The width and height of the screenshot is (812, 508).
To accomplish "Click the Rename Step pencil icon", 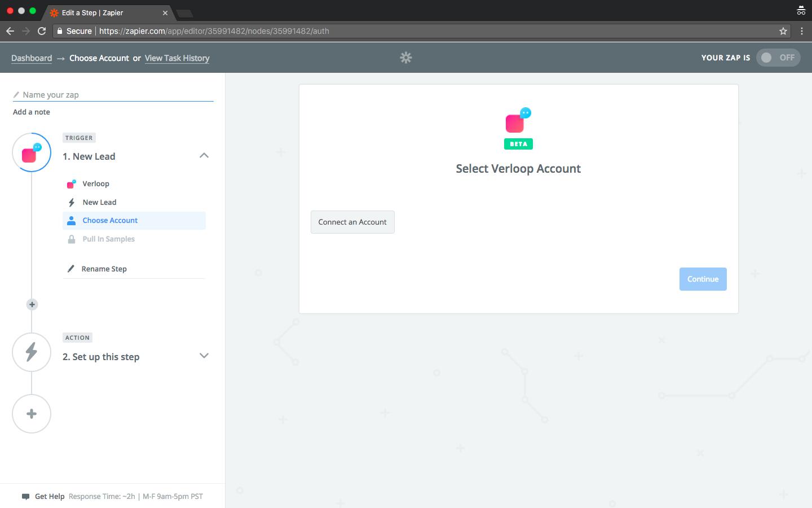I will [x=72, y=269].
